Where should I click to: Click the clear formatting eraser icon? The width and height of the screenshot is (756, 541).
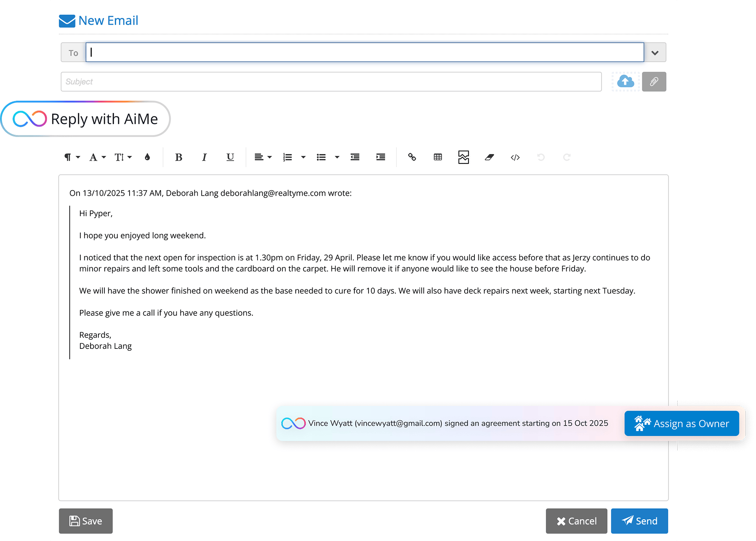pos(489,157)
